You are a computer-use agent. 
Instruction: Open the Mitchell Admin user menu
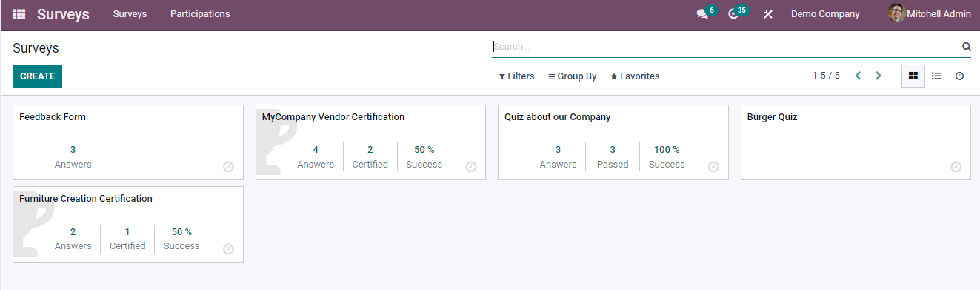pyautogui.click(x=930, y=14)
